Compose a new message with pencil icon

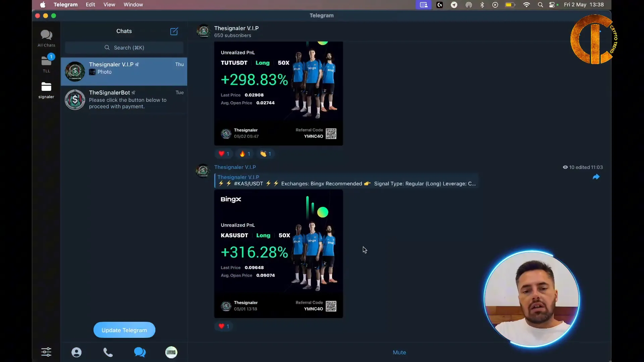coord(174,31)
